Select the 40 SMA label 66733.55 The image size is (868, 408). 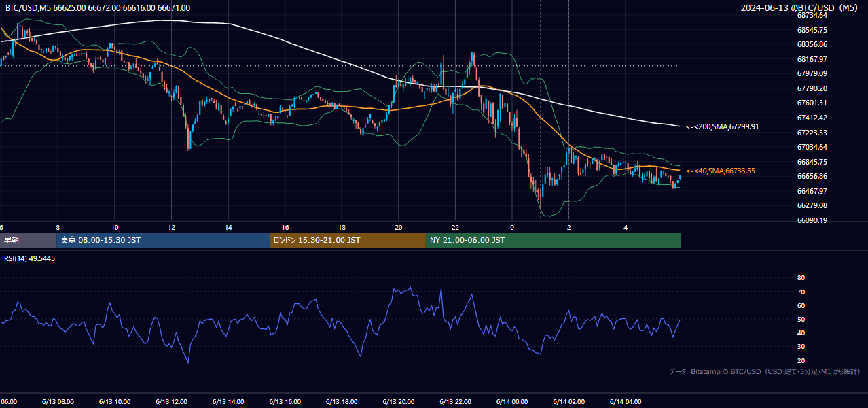pos(721,171)
